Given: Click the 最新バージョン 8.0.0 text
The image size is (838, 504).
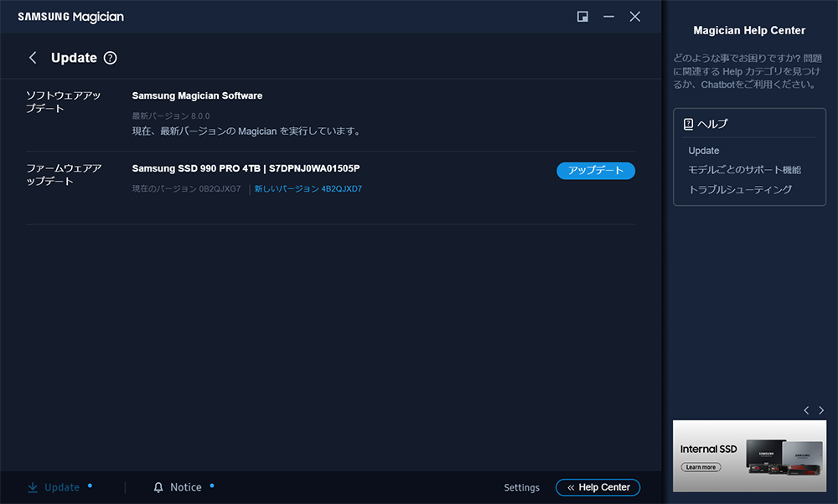Looking at the screenshot, I should pos(171,116).
